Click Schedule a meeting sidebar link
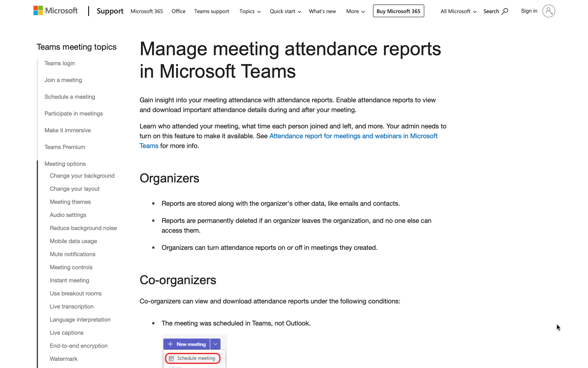Viewport: 588px width, 368px height. [70, 96]
